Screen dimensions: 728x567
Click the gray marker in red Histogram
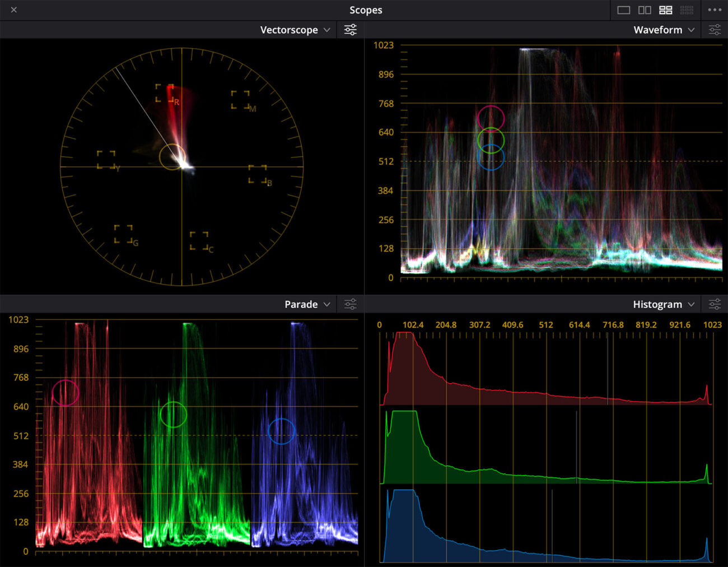click(608, 370)
